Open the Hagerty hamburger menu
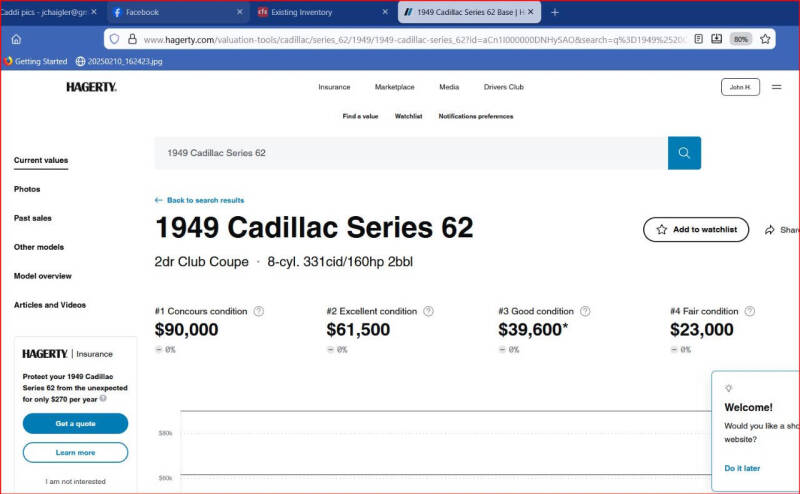This screenshot has width=800, height=494. 776,87
